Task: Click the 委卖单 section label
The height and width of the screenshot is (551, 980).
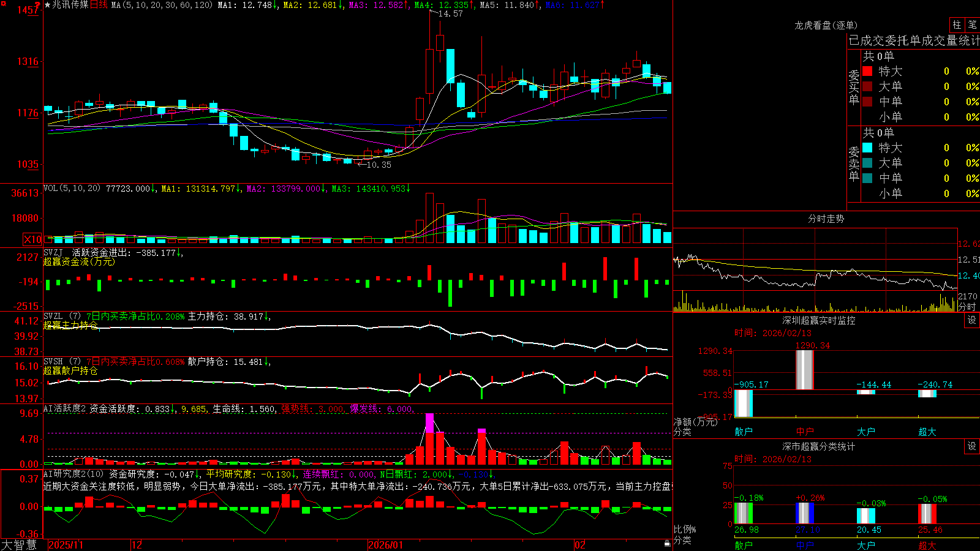Action: coord(854,164)
